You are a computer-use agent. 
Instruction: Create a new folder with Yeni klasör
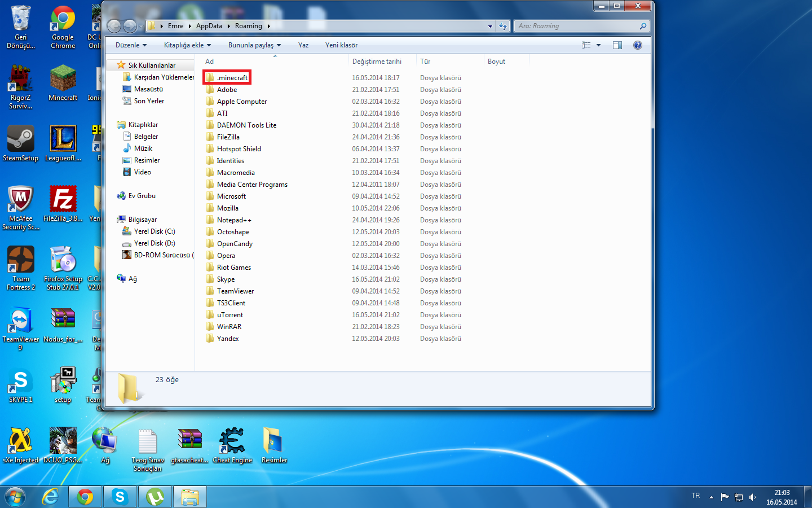pos(341,45)
